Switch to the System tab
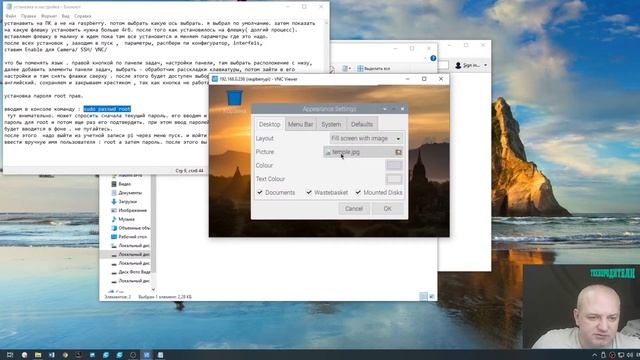Image resolution: width=640 pixels, height=360 pixels. (x=331, y=124)
